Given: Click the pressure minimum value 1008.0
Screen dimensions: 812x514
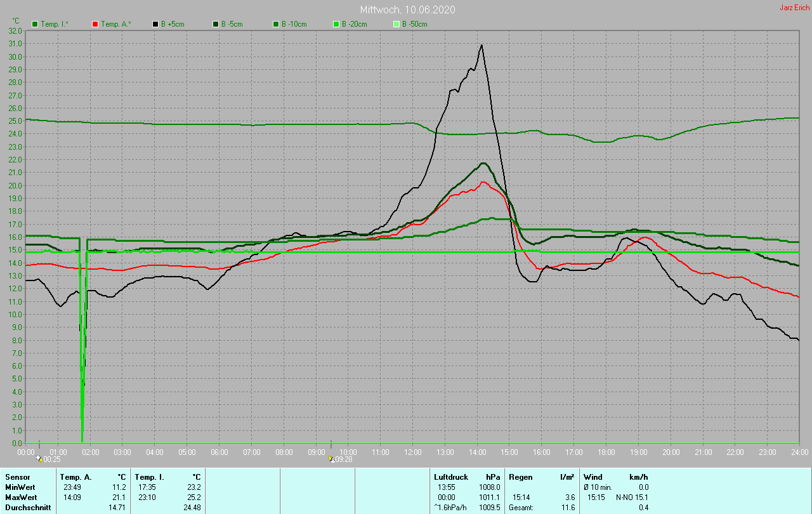Looking at the screenshot, I should pyautogui.click(x=489, y=487).
